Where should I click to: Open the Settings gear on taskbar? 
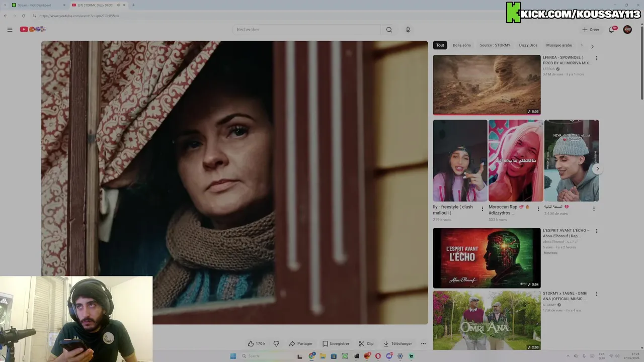[400, 356]
